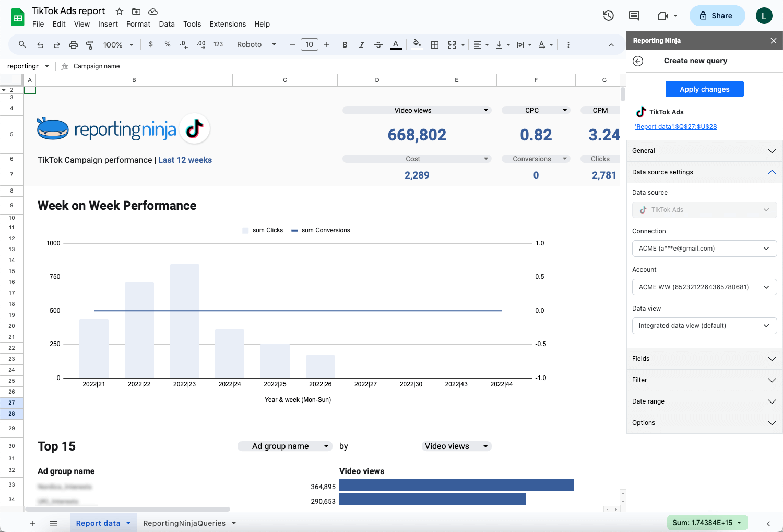Click the Apply changes button
This screenshot has height=532, width=783.
[704, 89]
